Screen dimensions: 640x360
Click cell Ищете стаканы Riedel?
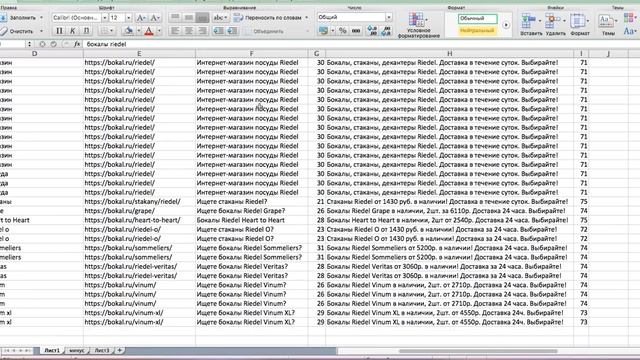[x=251, y=202]
